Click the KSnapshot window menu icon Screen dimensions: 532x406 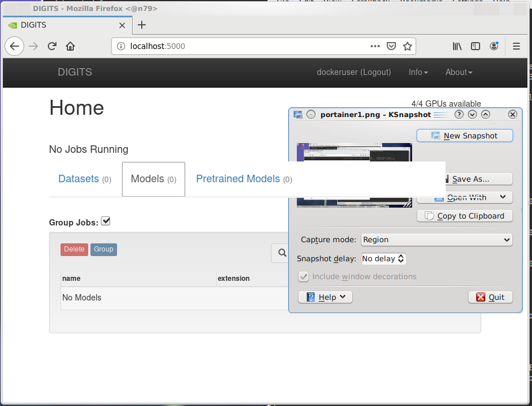(298, 115)
